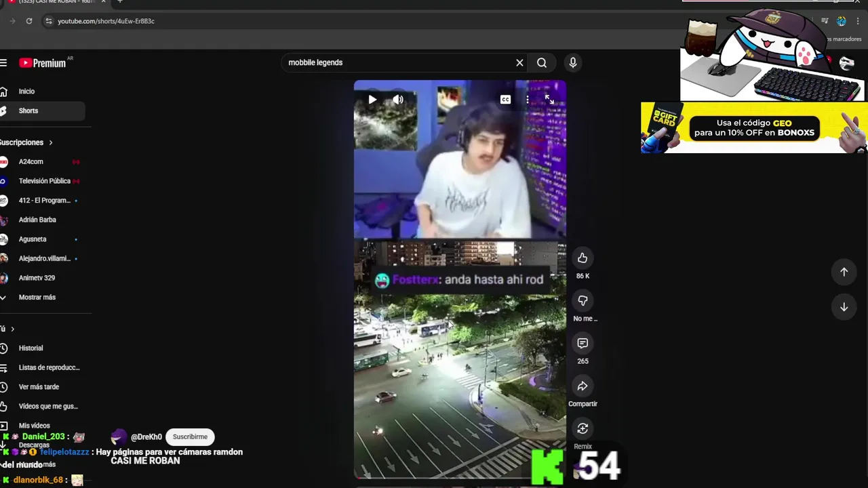The height and width of the screenshot is (488, 868).
Task: Click the browser profile avatar icon
Action: 842,21
